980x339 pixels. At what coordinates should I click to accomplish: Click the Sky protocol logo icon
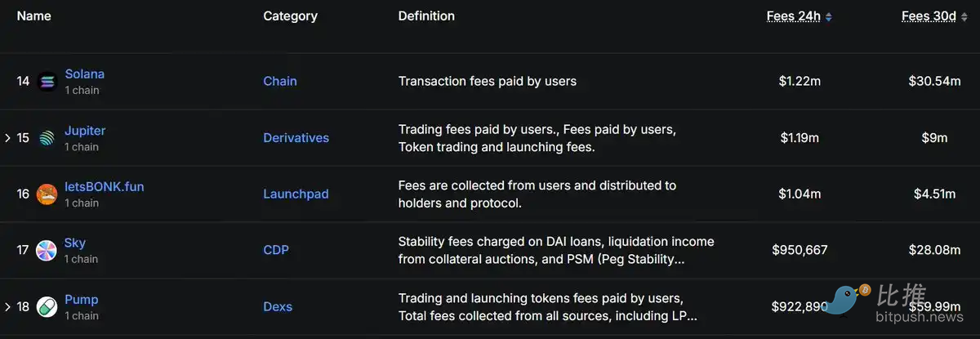click(x=47, y=251)
